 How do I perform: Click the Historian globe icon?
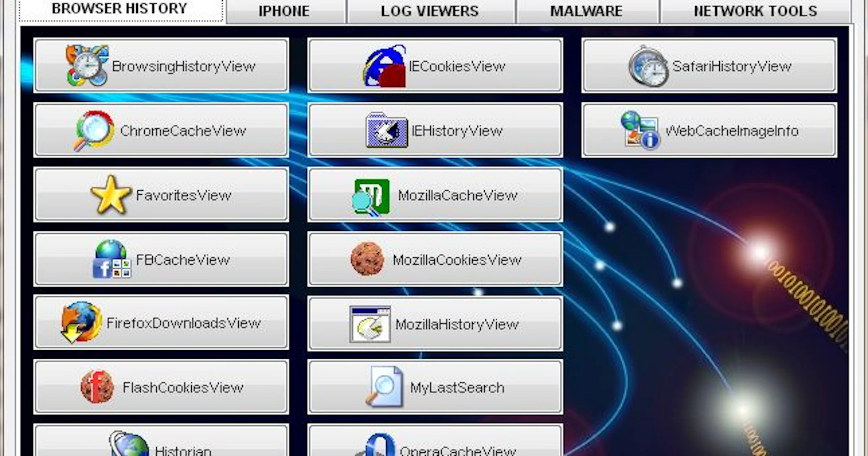[129, 444]
